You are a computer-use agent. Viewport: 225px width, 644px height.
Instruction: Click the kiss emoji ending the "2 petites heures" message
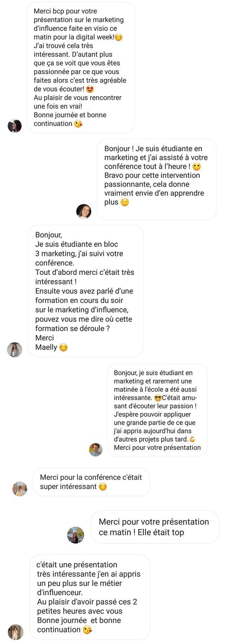click(87, 630)
